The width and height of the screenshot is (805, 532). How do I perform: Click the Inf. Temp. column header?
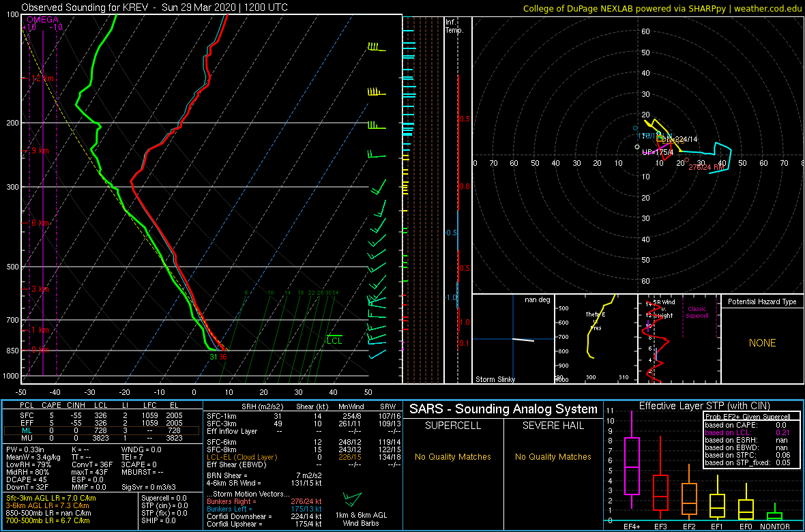[x=454, y=26]
